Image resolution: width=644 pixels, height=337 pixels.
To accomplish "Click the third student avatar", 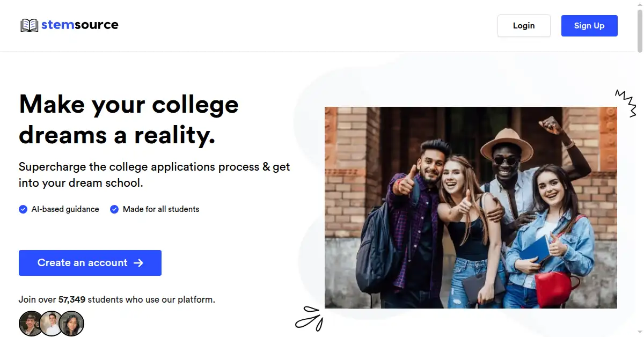I will [71, 324].
